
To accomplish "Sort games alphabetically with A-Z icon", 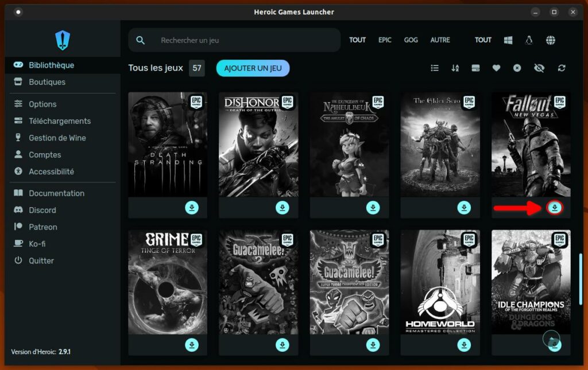I will click(x=455, y=68).
